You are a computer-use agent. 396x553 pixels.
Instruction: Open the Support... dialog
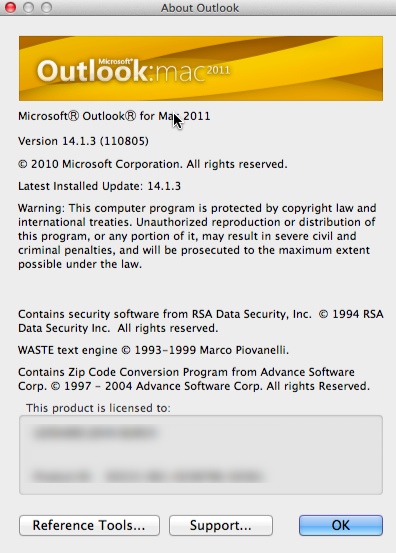221,525
